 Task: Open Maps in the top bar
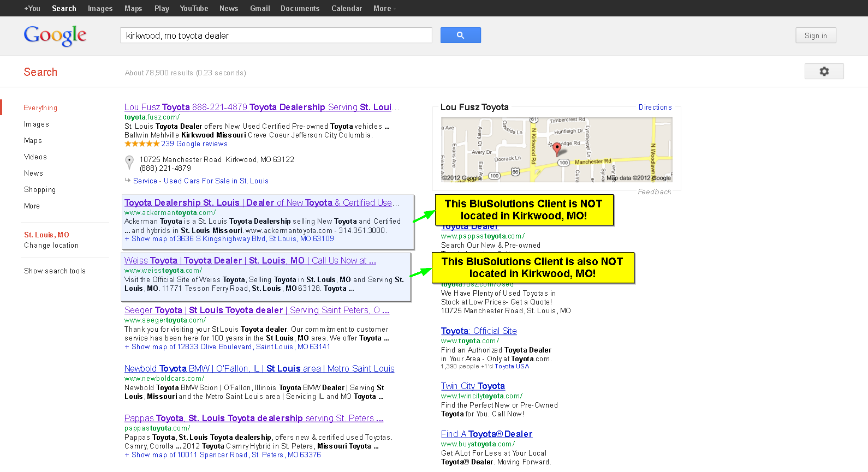tap(133, 8)
